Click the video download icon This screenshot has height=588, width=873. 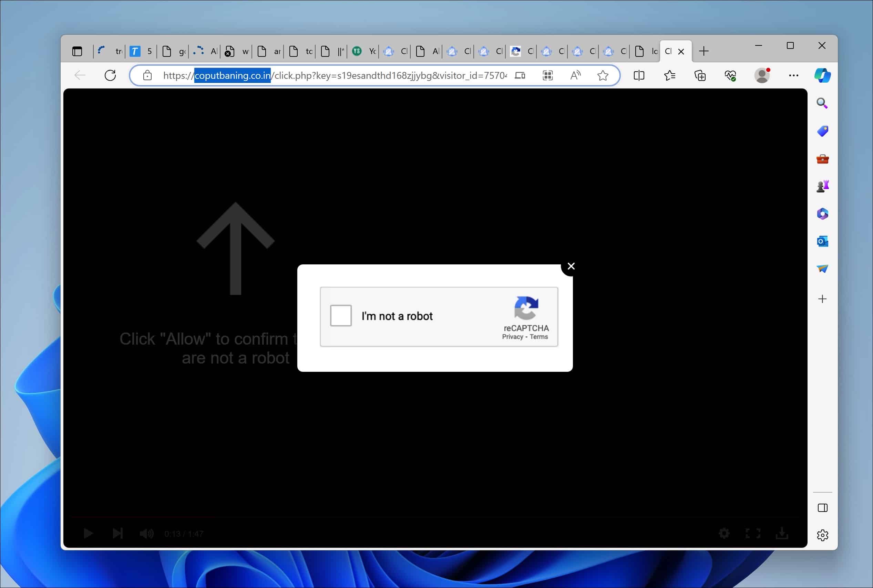(x=782, y=533)
